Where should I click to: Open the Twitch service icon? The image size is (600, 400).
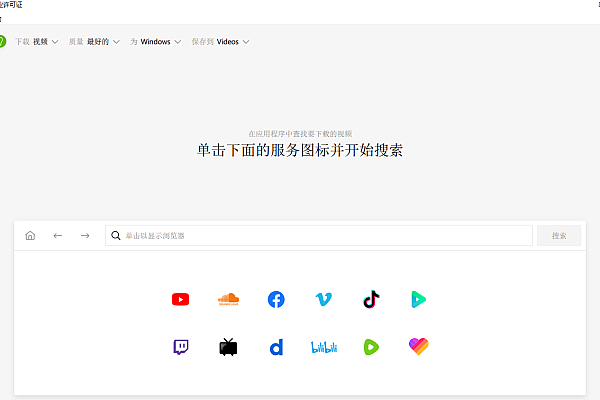click(x=181, y=347)
